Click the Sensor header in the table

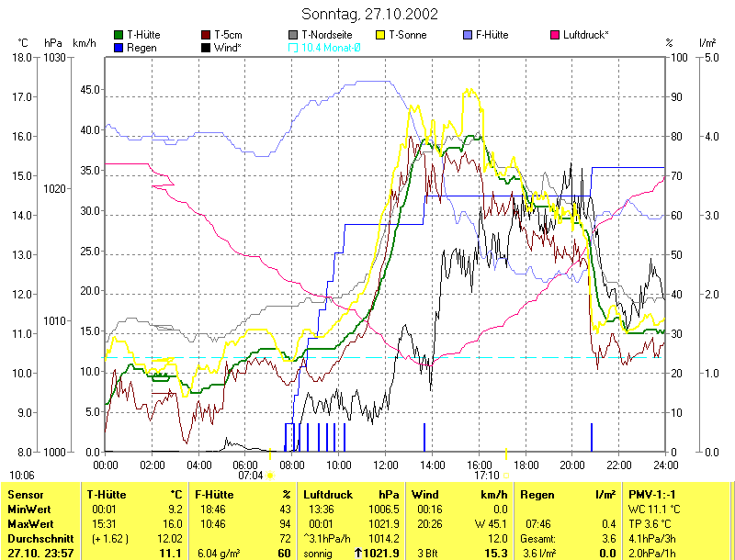coord(26,495)
